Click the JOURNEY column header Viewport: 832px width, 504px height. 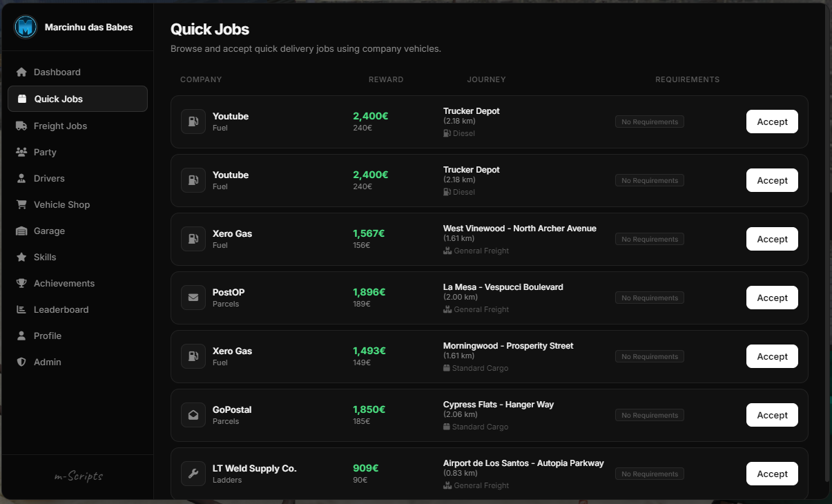point(486,79)
